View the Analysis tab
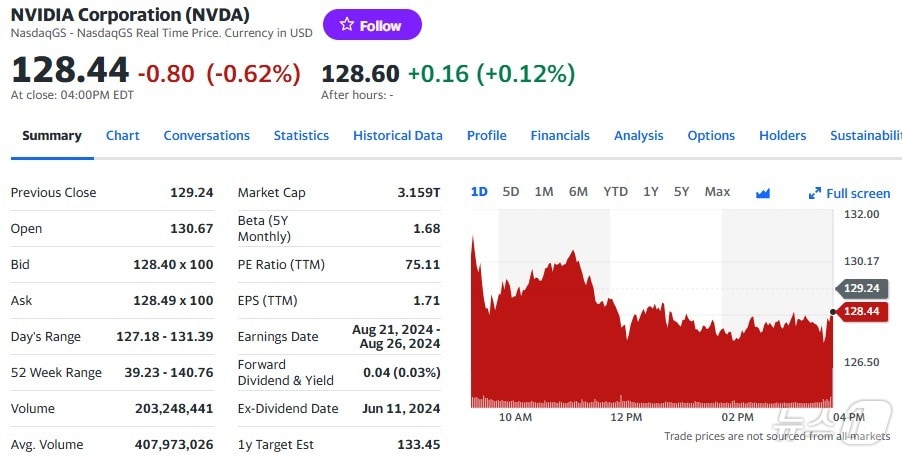 [638, 136]
